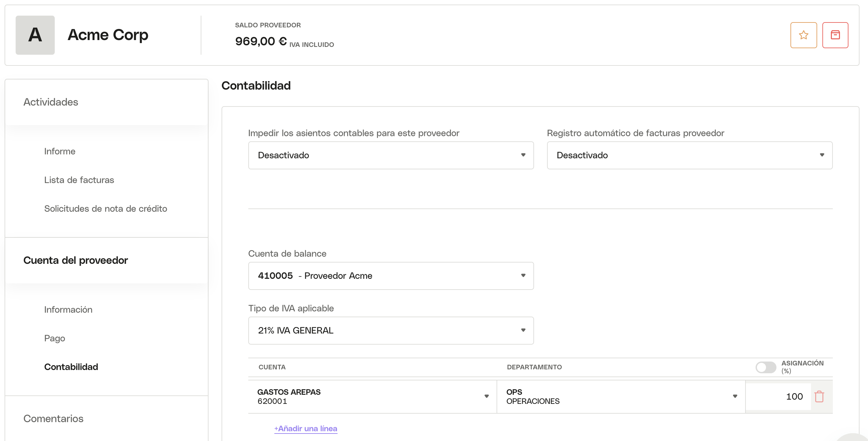Click the CUENTA column header
This screenshot has height=441, width=868.
click(x=272, y=367)
